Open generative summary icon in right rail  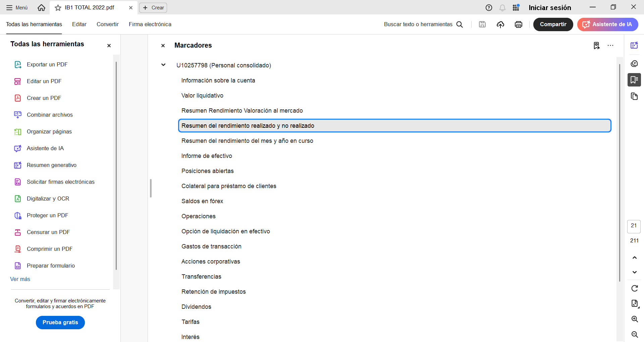pyautogui.click(x=634, y=45)
